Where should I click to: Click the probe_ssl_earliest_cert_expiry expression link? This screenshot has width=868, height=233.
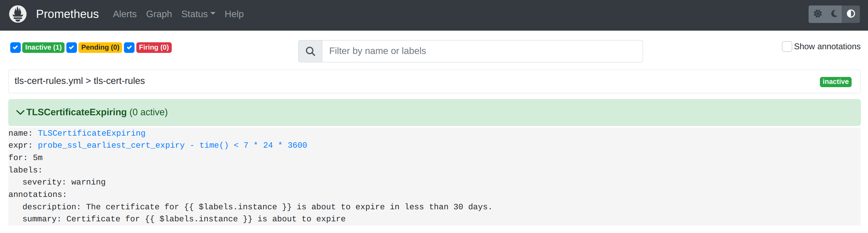[x=111, y=145]
